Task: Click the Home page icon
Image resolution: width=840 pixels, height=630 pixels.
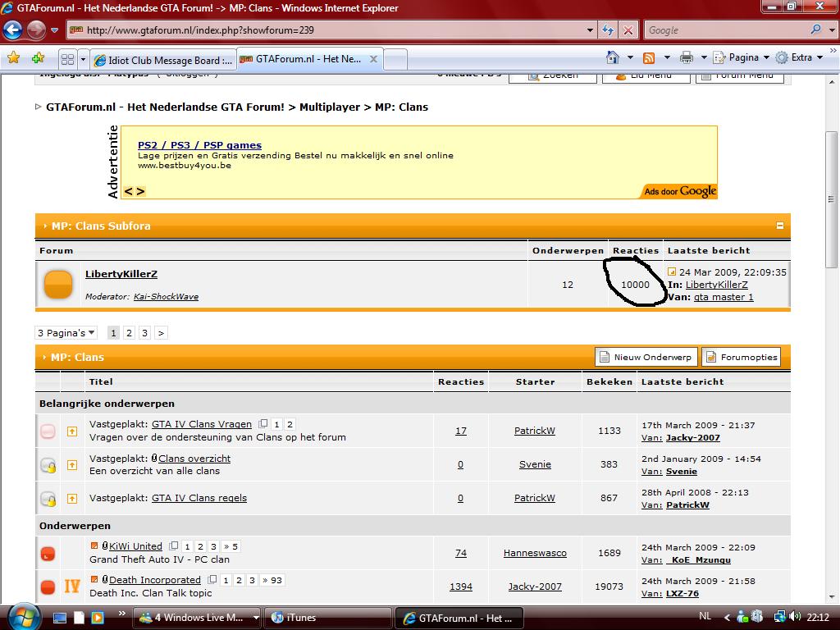Action: 612,57
